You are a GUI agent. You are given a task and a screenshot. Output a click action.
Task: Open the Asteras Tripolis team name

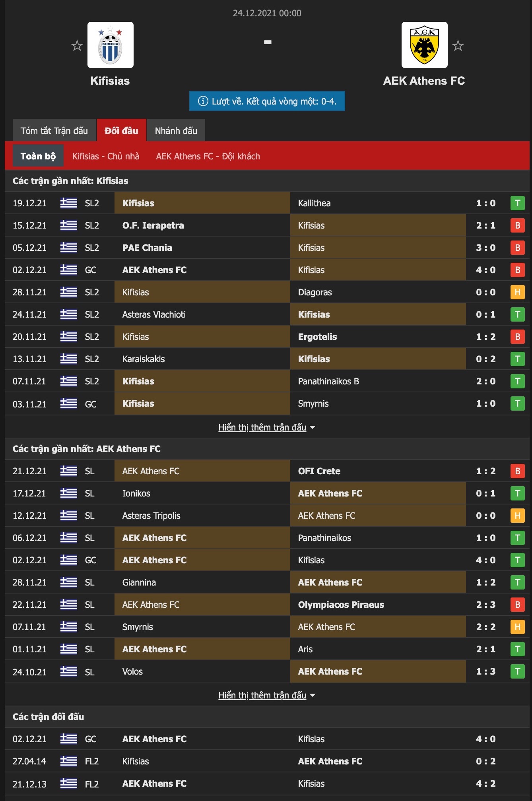pyautogui.click(x=151, y=516)
